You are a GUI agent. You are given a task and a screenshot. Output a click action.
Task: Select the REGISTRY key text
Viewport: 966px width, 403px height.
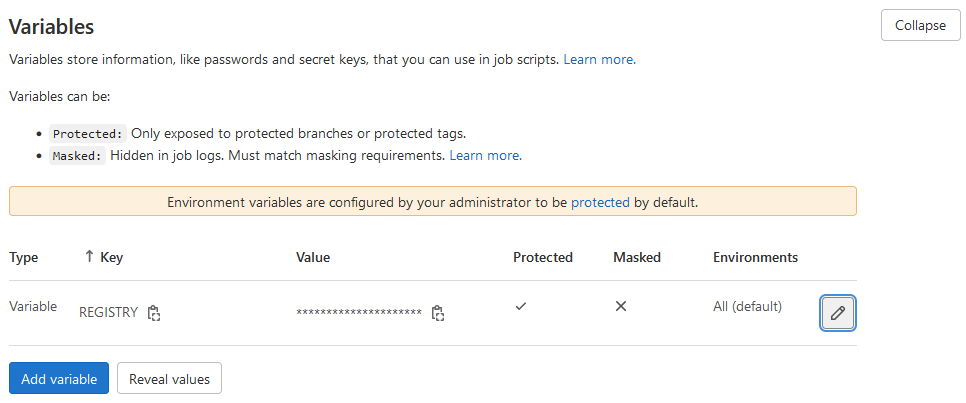click(108, 312)
